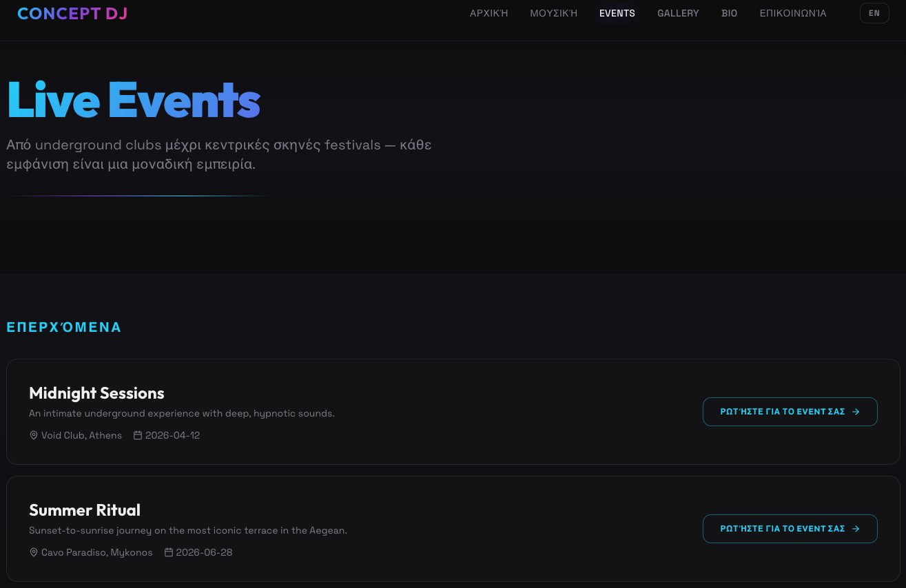Navigate to the BIO page
This screenshot has width=906, height=588.
pos(730,13)
